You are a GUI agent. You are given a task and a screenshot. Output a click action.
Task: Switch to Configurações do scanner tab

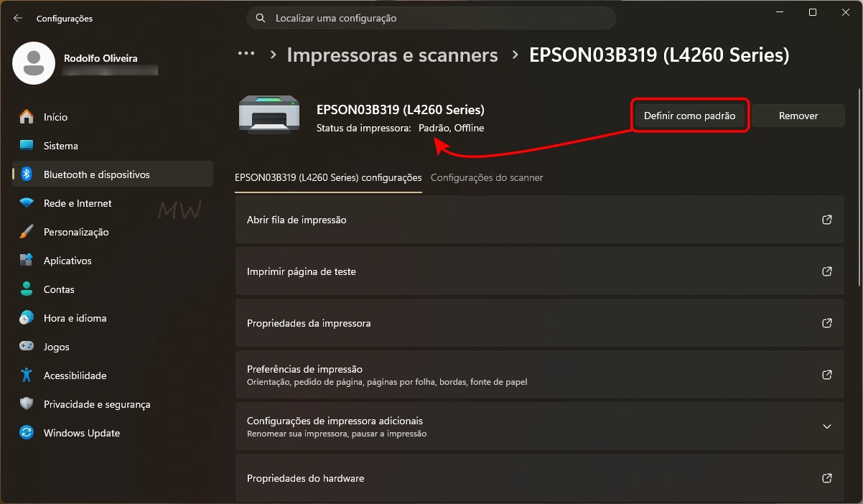click(x=487, y=177)
